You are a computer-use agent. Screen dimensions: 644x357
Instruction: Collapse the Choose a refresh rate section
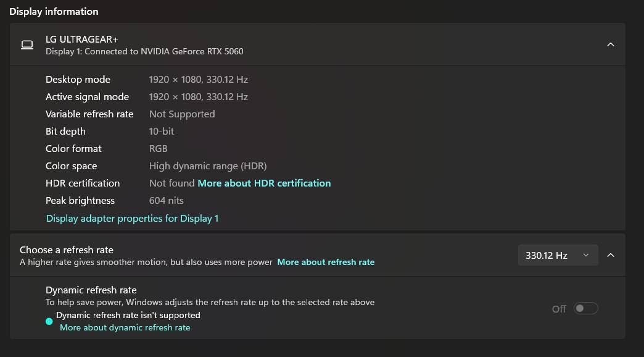(x=610, y=255)
